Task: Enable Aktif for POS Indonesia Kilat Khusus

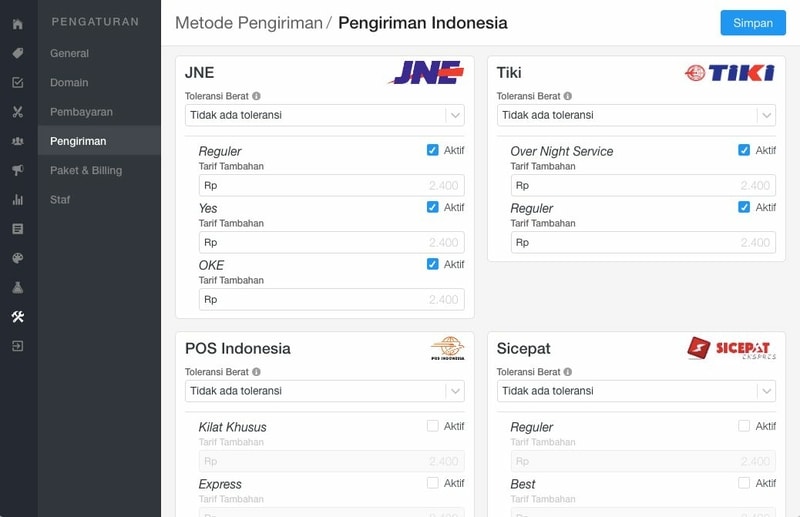Action: [x=432, y=426]
